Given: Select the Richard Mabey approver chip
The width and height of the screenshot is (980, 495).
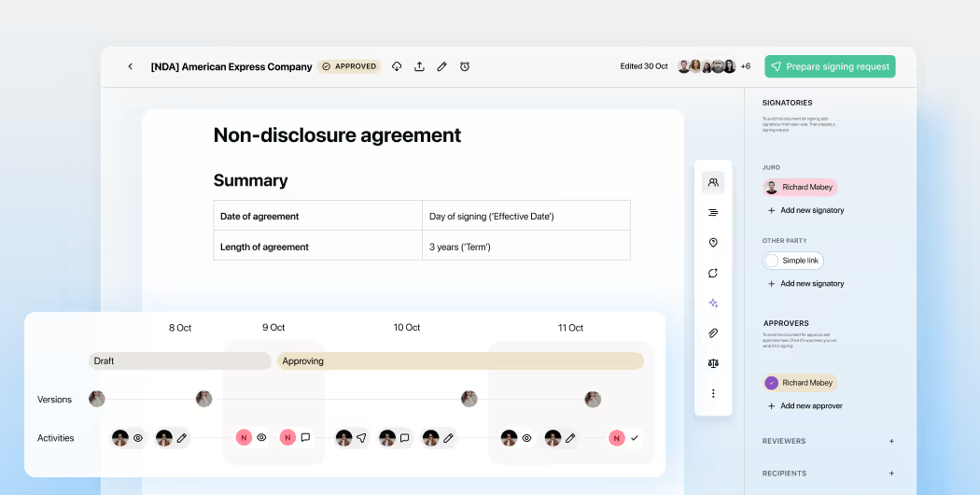Looking at the screenshot, I should [800, 382].
